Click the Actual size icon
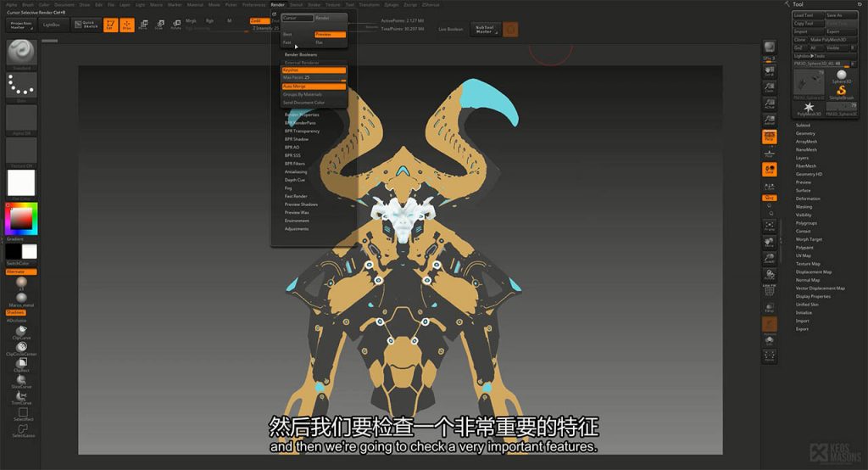Image resolution: width=868 pixels, height=470 pixels. 770,104
